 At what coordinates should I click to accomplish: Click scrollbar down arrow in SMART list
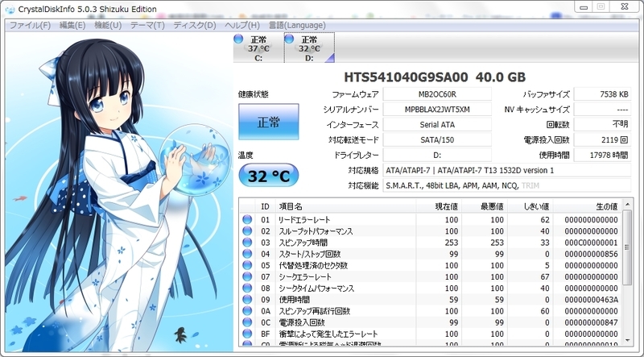coord(627,340)
